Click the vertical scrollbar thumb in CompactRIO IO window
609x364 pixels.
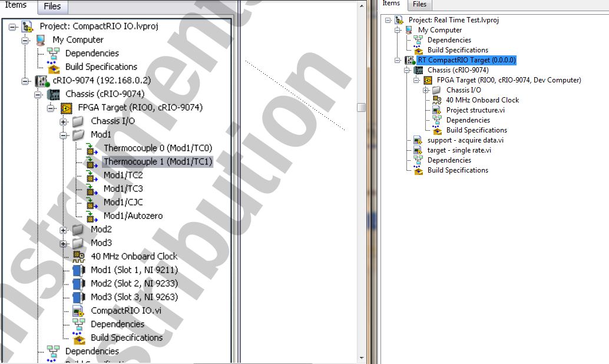(x=361, y=108)
